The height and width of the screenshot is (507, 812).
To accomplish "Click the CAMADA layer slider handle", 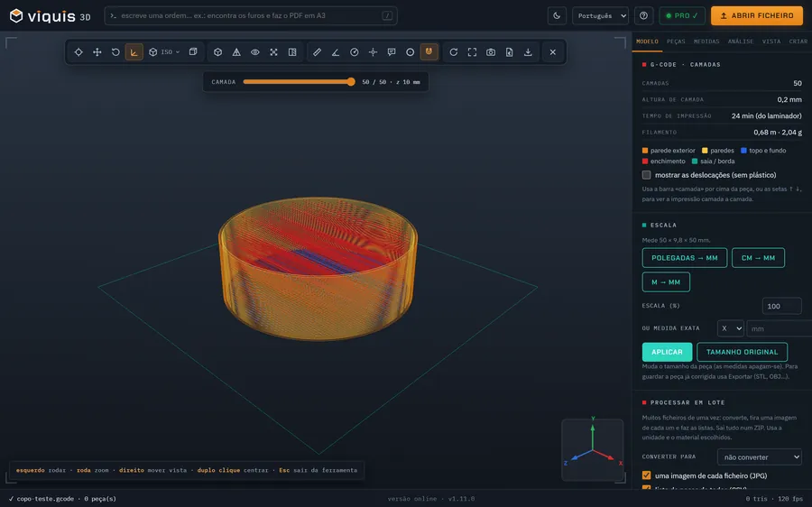I will tap(351, 82).
